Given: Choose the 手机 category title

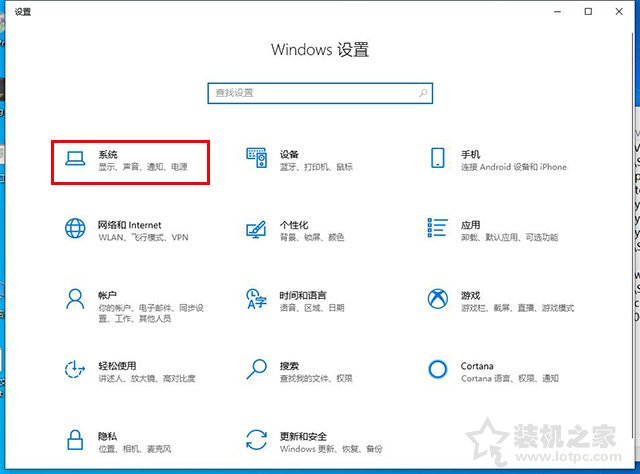Looking at the screenshot, I should pos(470,154).
